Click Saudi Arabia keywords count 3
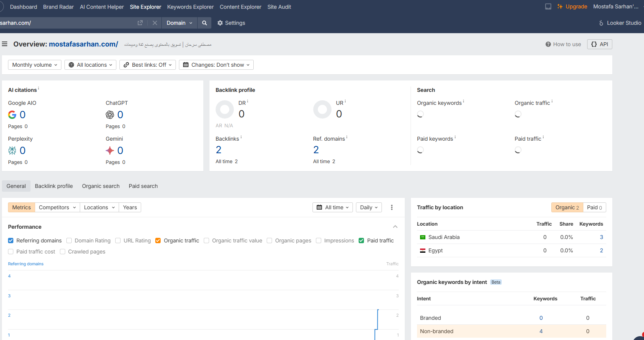The image size is (644, 340). [x=602, y=237]
